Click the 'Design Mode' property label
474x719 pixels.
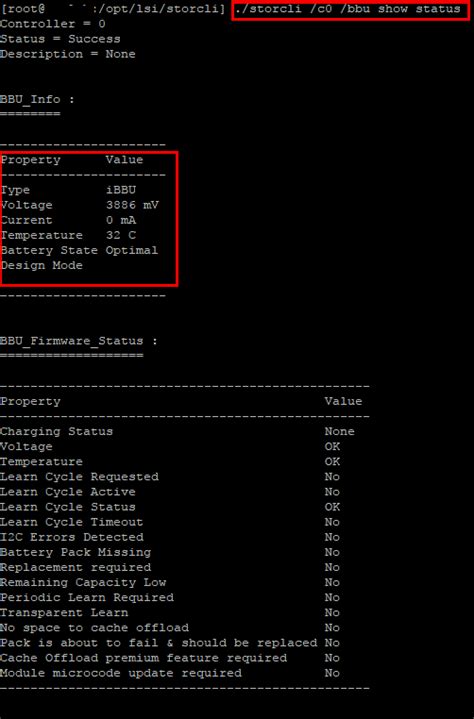click(42, 265)
